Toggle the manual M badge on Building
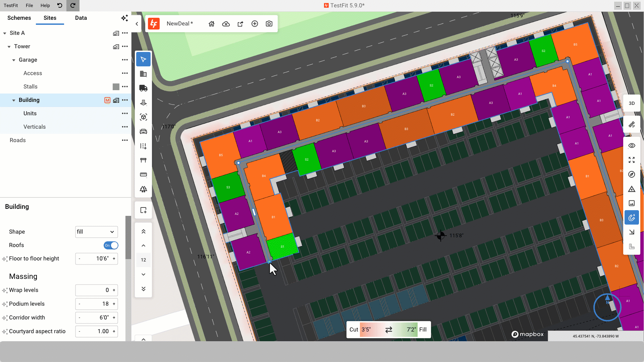Image resolution: width=644 pixels, height=362 pixels. click(x=107, y=100)
